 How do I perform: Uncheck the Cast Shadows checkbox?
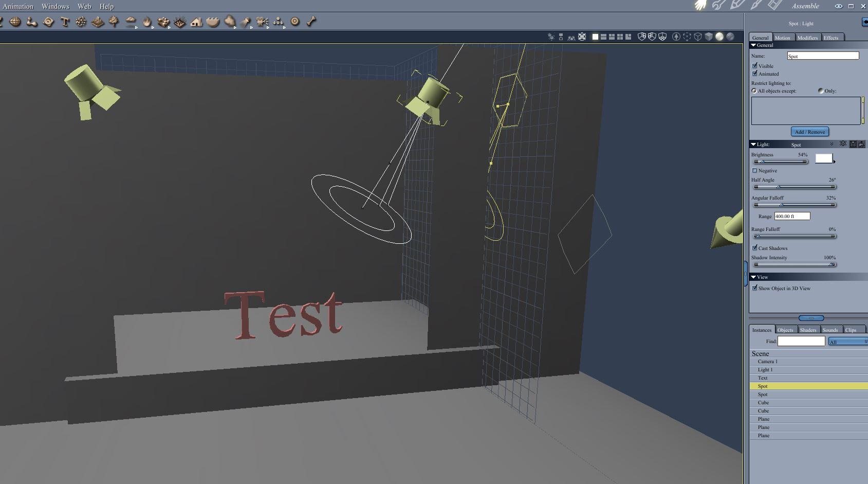(x=755, y=248)
